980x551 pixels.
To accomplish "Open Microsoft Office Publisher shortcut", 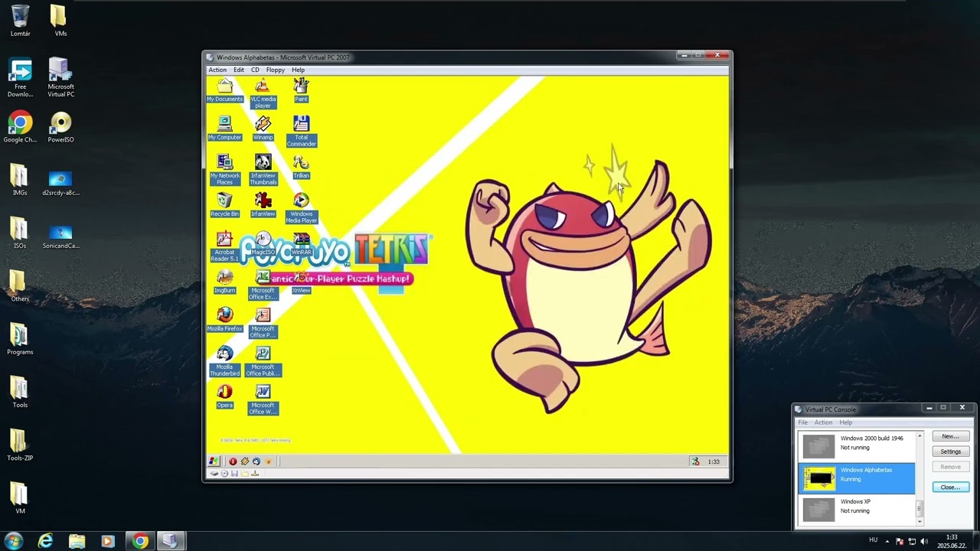I will tap(263, 361).
